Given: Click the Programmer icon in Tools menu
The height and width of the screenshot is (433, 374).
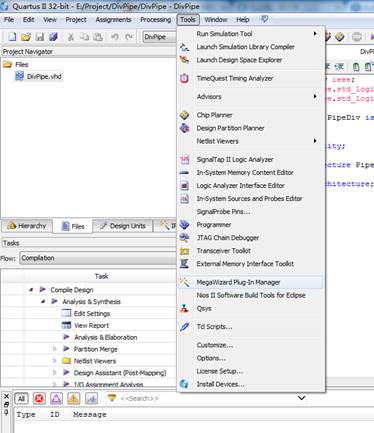Looking at the screenshot, I should 184,225.
